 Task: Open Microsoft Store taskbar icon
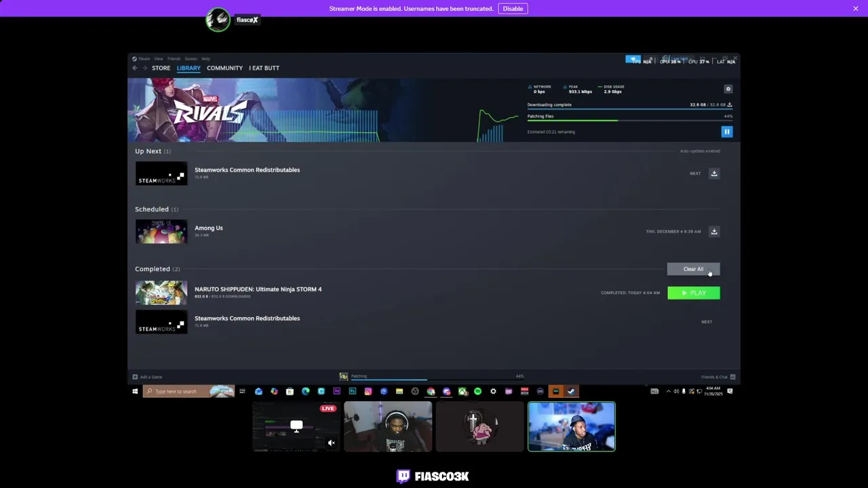pos(290,391)
